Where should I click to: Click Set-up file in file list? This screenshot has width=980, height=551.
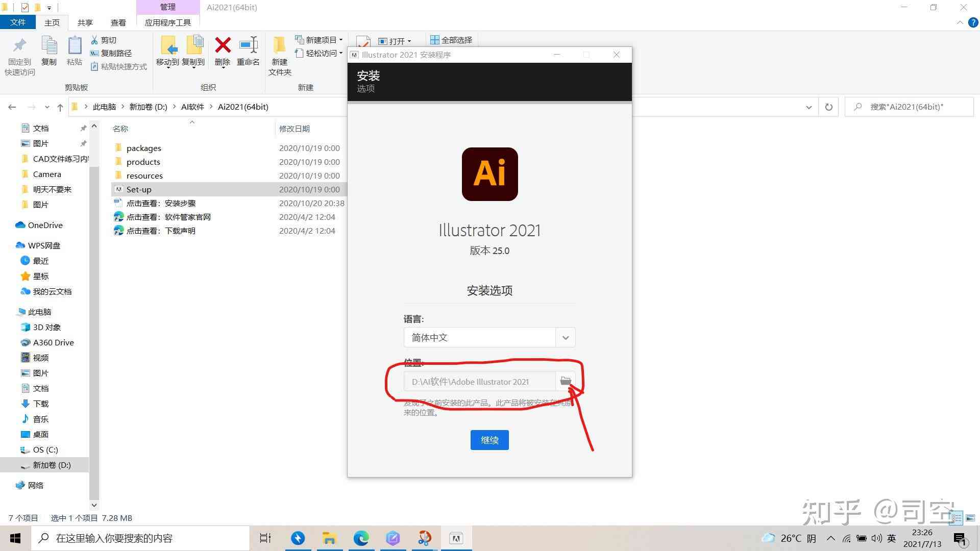(x=139, y=189)
